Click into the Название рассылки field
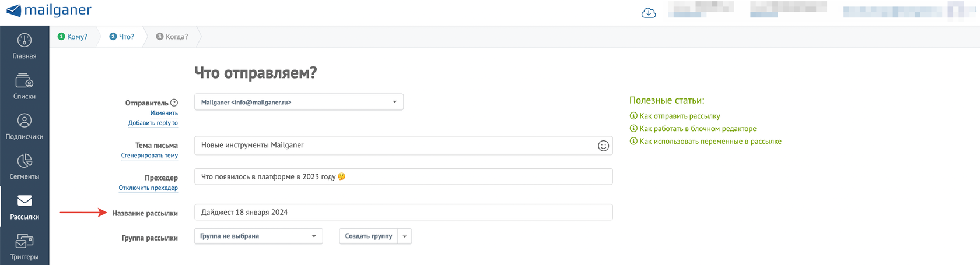 pos(403,212)
